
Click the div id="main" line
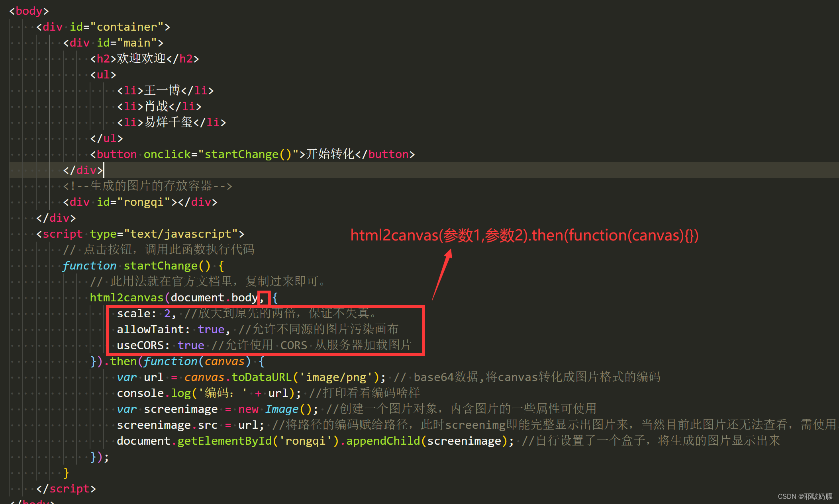tap(113, 43)
